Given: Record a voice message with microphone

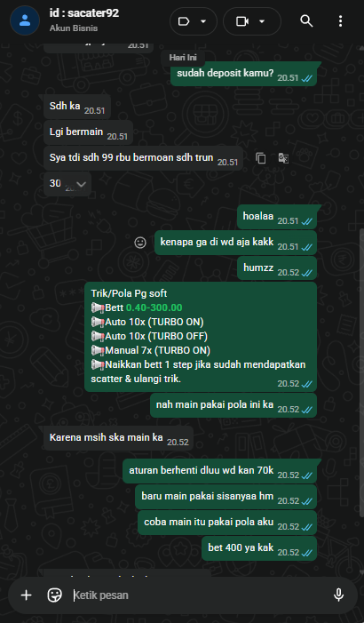Looking at the screenshot, I should pyautogui.click(x=338, y=595).
